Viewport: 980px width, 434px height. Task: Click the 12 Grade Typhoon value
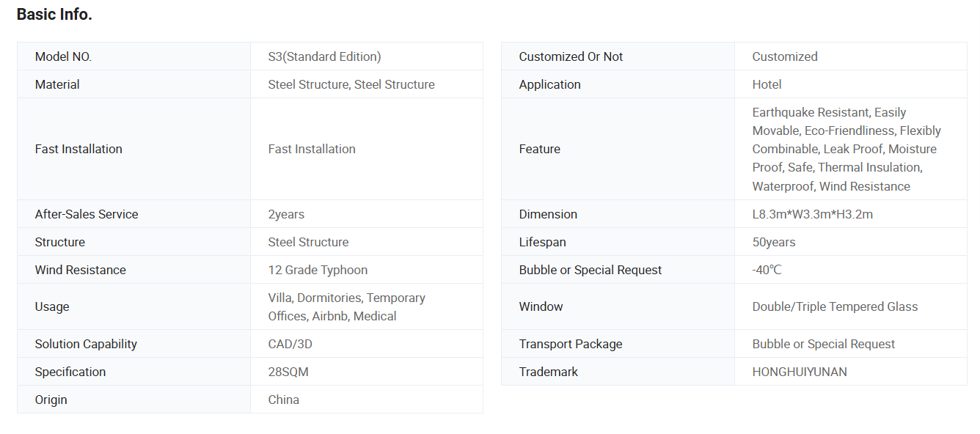(318, 270)
